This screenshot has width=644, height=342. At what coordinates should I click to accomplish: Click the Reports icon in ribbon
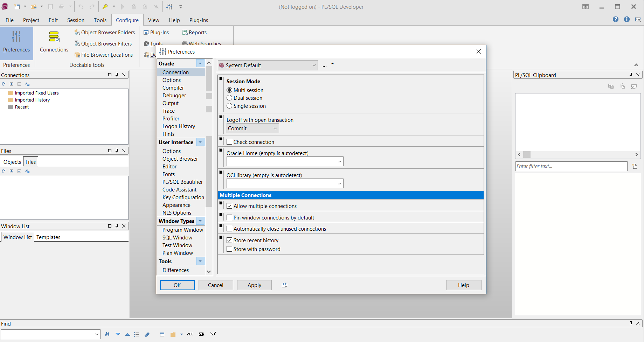click(194, 33)
